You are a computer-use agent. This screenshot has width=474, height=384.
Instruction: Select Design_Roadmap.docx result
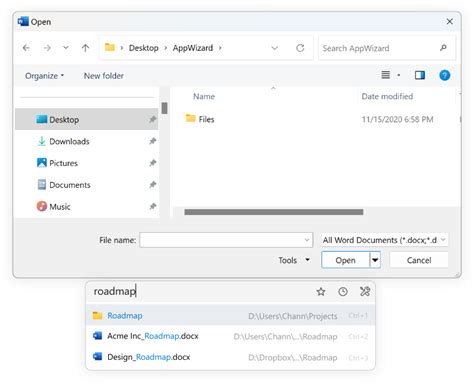pos(230,357)
